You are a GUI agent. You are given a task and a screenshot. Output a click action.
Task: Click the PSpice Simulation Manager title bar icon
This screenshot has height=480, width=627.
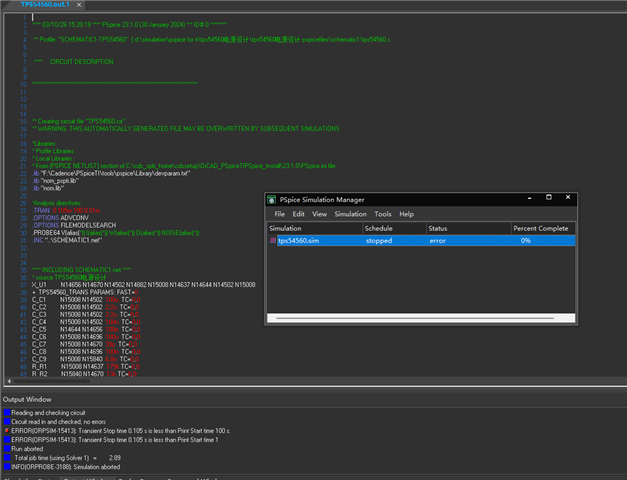pos(272,199)
